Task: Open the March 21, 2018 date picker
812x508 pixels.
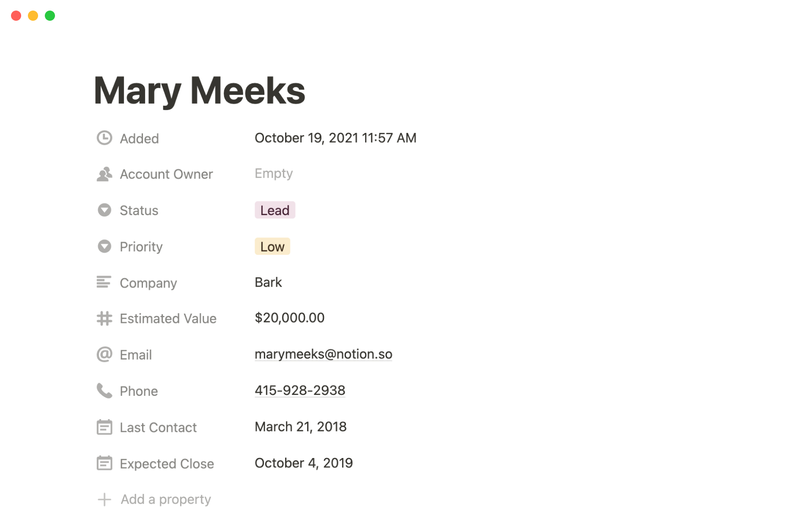Action: (x=300, y=427)
